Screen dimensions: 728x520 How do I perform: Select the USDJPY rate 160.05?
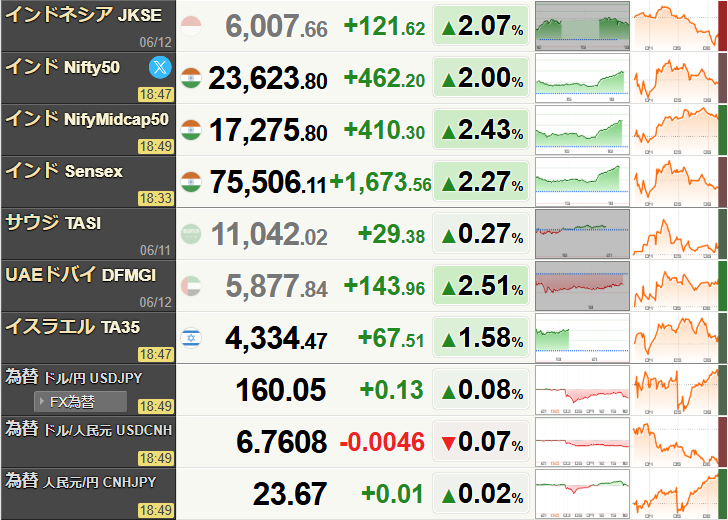tap(281, 390)
